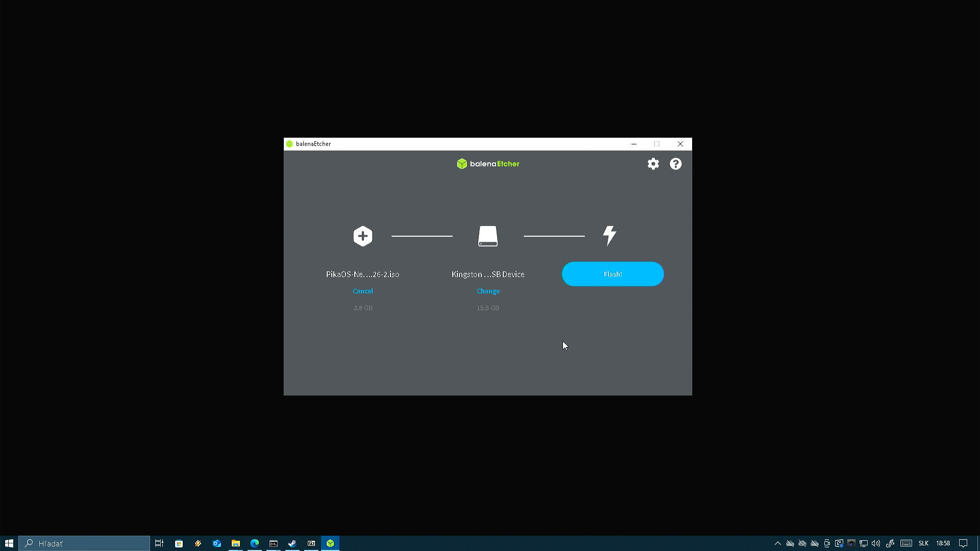The height and width of the screenshot is (551, 980).
Task: Change the Kingston target drive
Action: (x=487, y=291)
